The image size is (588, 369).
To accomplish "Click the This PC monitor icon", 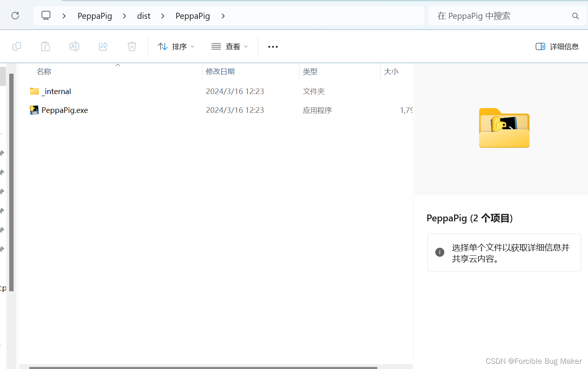I will coord(46,16).
